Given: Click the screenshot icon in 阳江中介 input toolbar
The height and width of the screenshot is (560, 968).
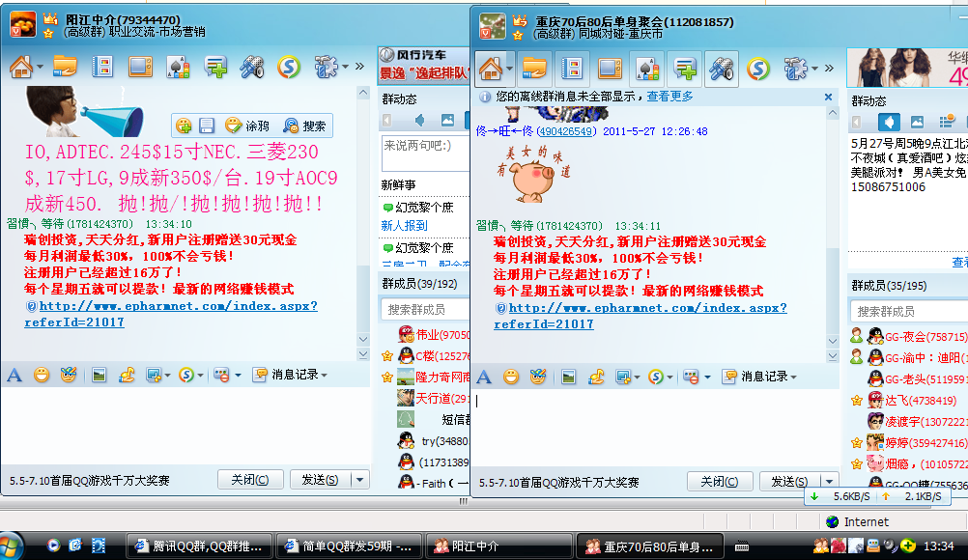Looking at the screenshot, I should coord(153,375).
